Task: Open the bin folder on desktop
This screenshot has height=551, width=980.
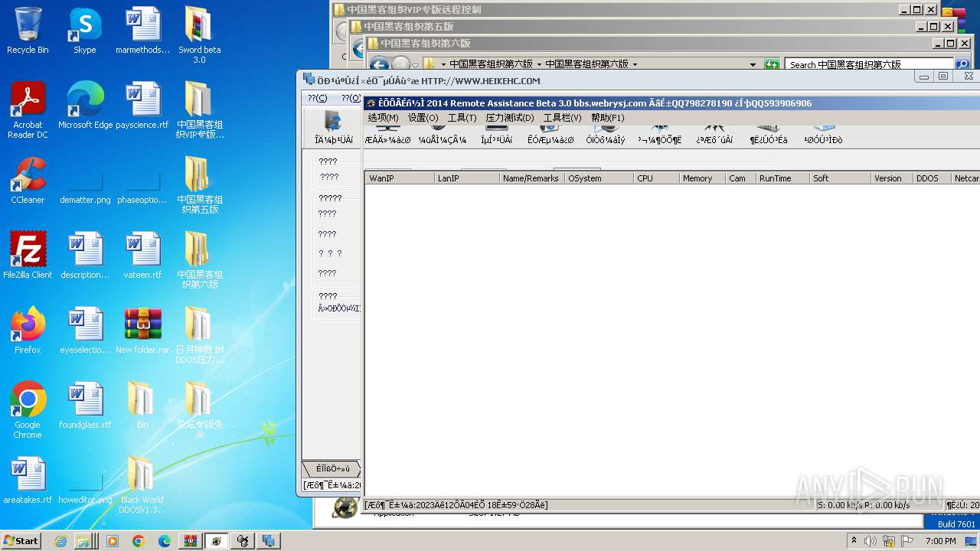Action: [142, 406]
